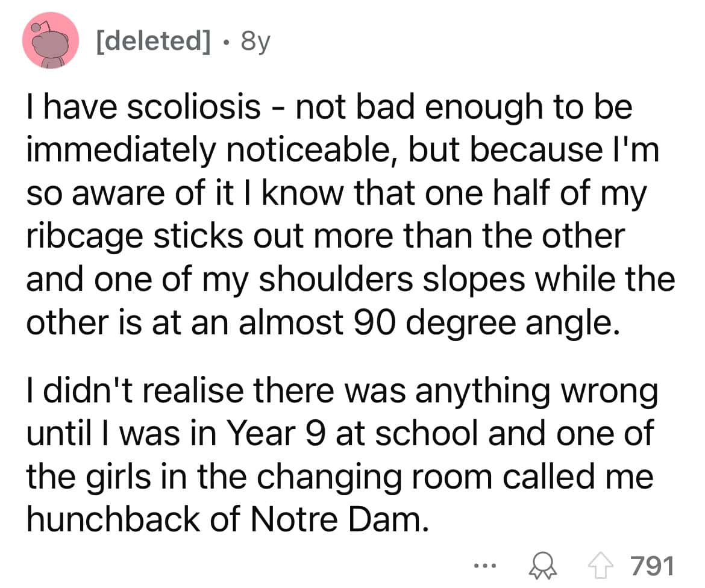Click the pink Reddit avatar icon
The image size is (705, 588).
[x=51, y=42]
